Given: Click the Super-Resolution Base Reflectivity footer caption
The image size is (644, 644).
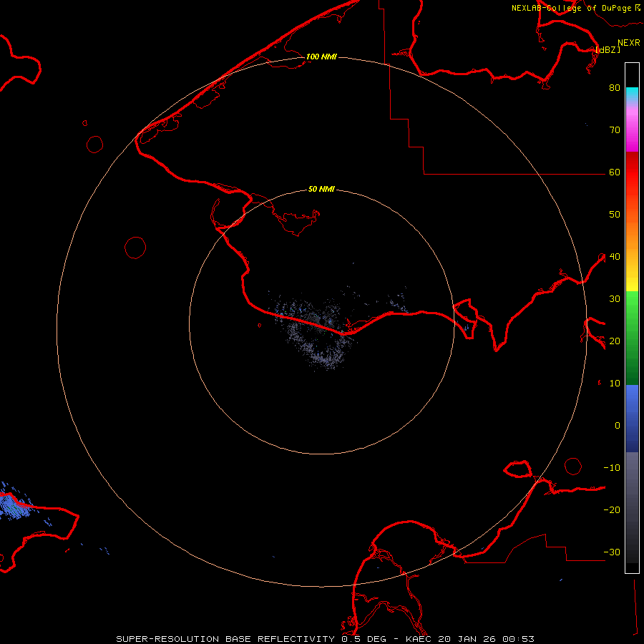Looking at the screenshot, I should (325, 639).
